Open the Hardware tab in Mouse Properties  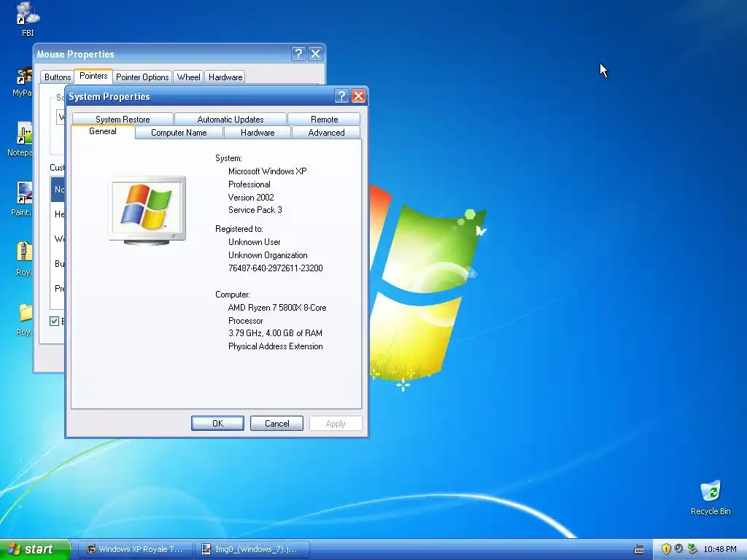pyautogui.click(x=225, y=77)
